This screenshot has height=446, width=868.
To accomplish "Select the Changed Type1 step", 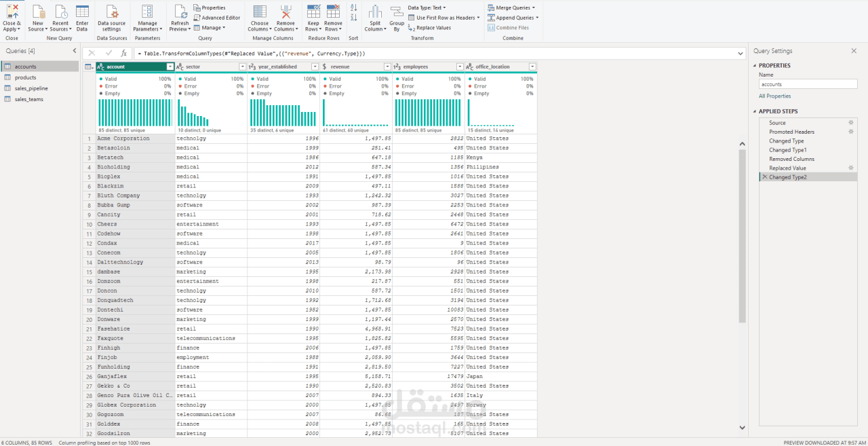I will (808, 150).
